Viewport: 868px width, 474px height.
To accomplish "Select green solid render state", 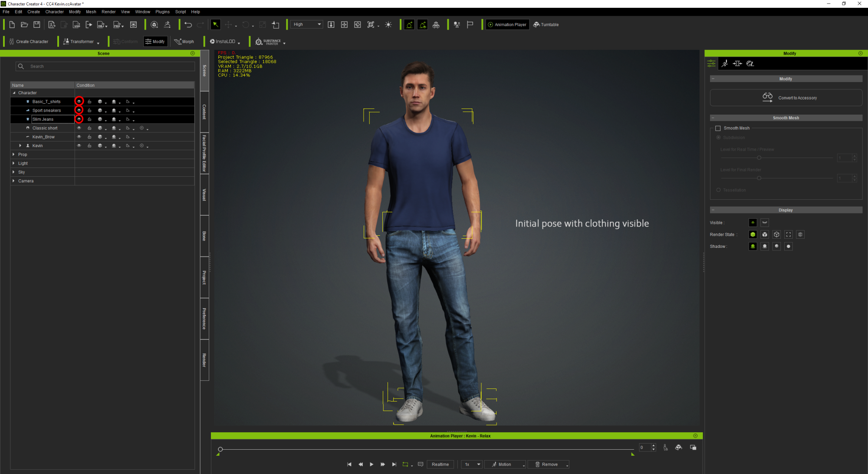I will (753, 234).
